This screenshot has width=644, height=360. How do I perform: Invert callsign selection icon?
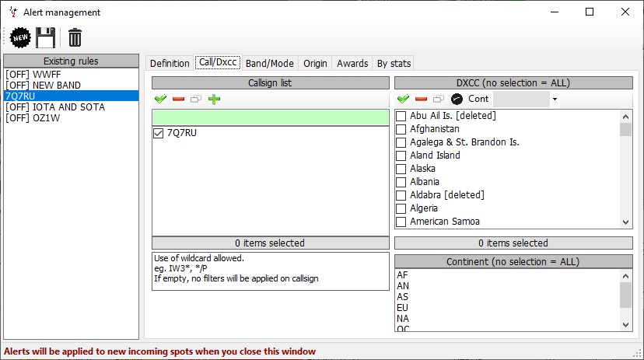pos(196,99)
